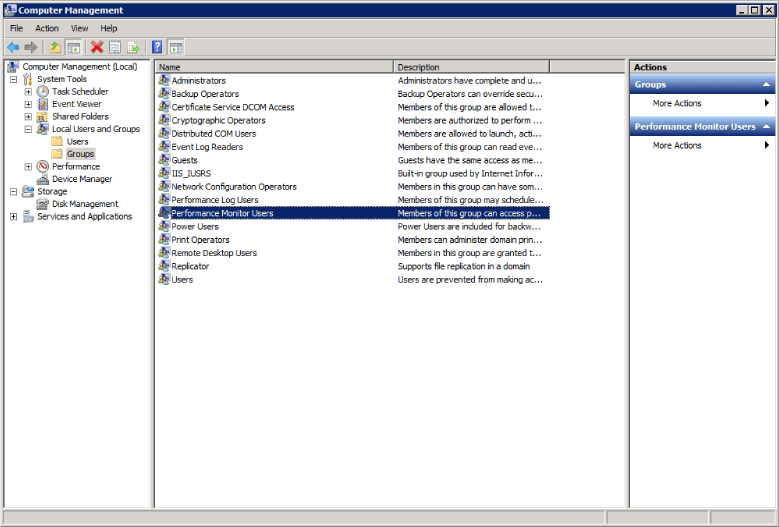Select Computer Management (Local) root node
Screen dimensions: 779x527
tap(80, 67)
